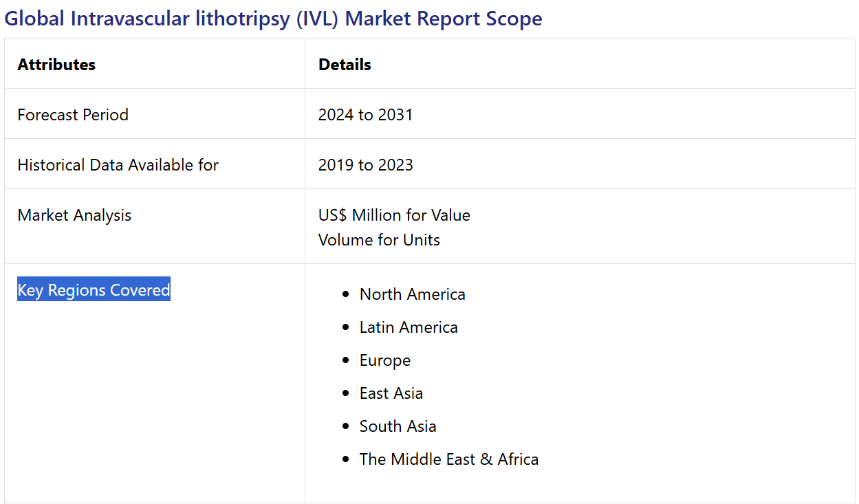Click The Middle East & Africa item

coord(449,459)
